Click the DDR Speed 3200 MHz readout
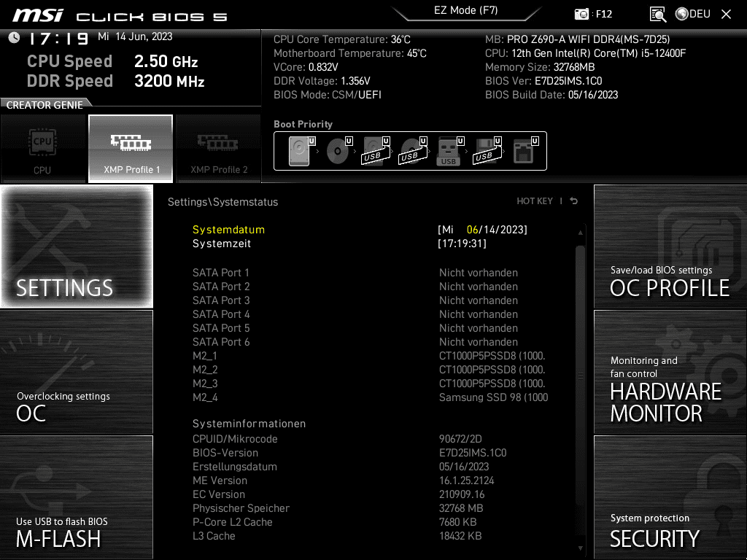 [116, 81]
